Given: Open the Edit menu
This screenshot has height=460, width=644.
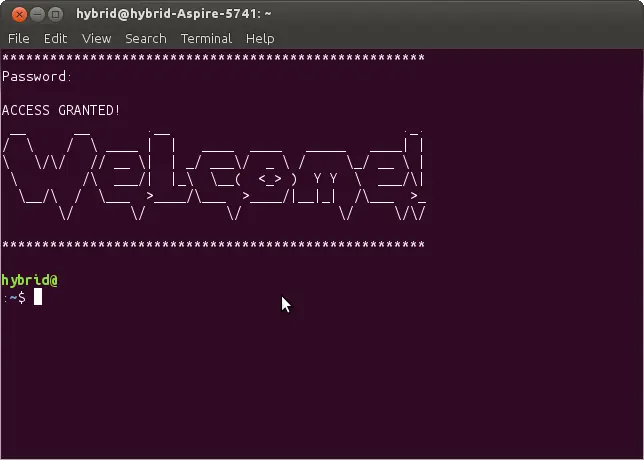Looking at the screenshot, I should [55, 39].
